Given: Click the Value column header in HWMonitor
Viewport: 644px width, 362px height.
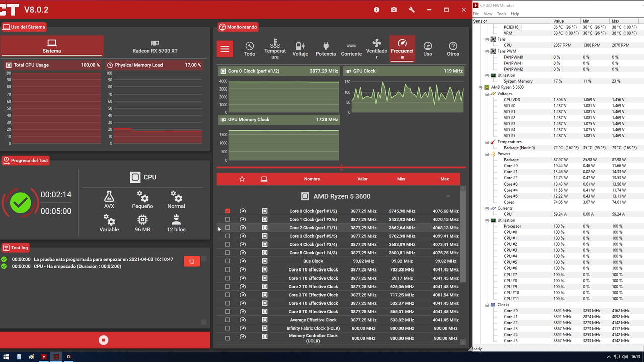Looking at the screenshot, I should [x=566, y=21].
